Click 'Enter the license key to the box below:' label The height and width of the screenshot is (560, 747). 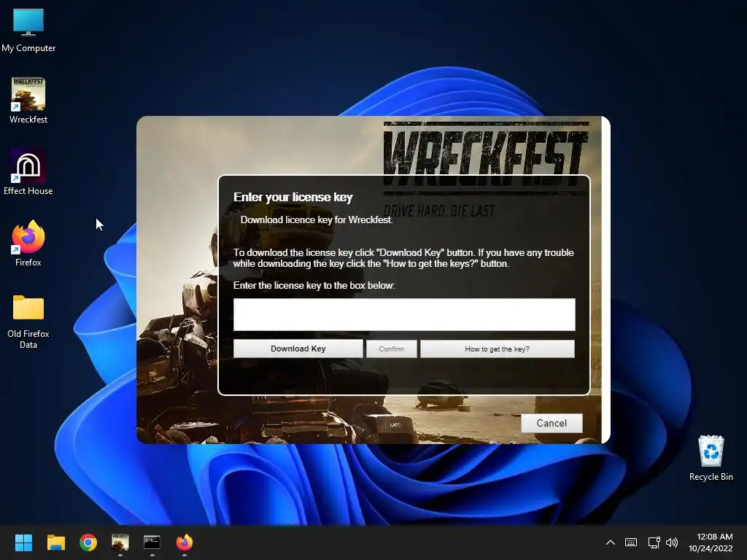314,286
